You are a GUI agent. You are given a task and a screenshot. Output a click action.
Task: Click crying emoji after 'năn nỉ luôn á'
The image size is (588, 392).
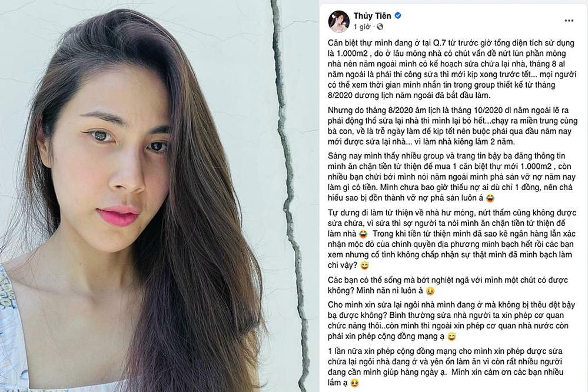(430, 291)
